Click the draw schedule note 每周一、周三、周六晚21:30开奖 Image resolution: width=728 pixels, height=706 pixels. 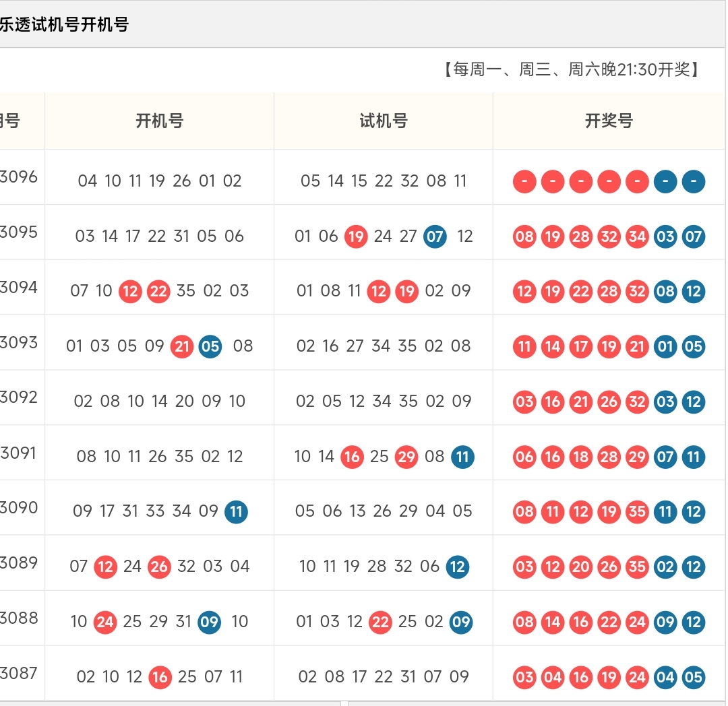pyautogui.click(x=572, y=69)
